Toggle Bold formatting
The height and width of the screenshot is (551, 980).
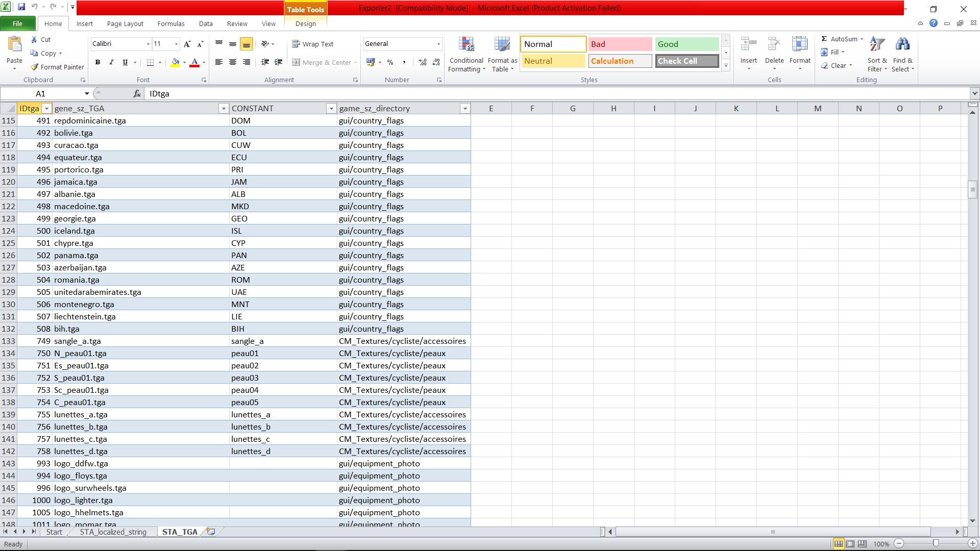(97, 62)
